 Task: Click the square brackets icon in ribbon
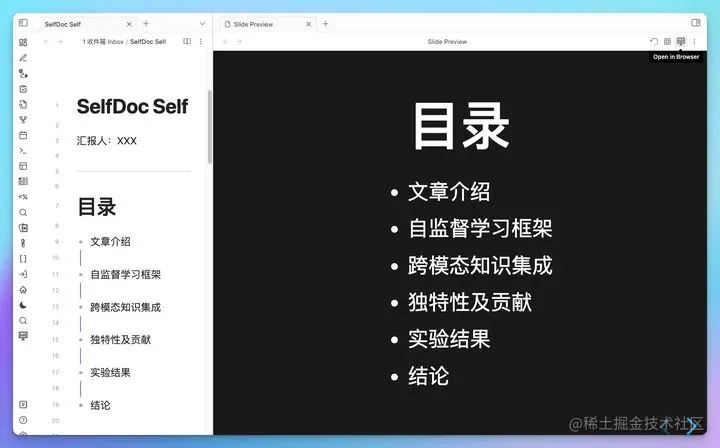23,259
